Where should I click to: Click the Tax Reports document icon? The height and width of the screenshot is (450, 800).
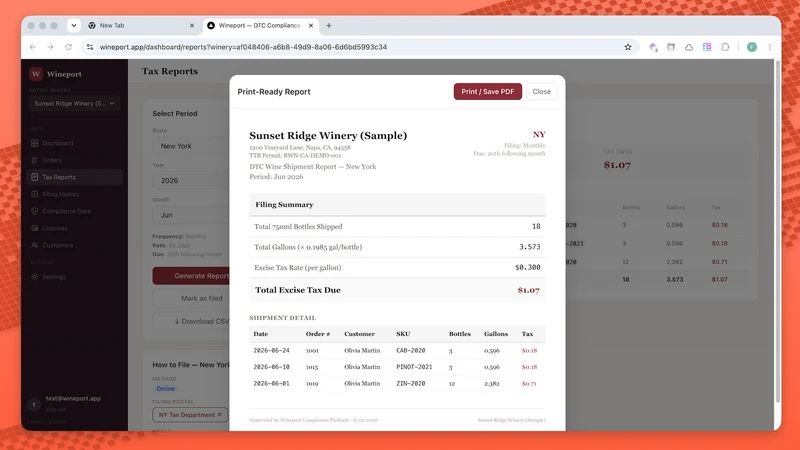(35, 177)
